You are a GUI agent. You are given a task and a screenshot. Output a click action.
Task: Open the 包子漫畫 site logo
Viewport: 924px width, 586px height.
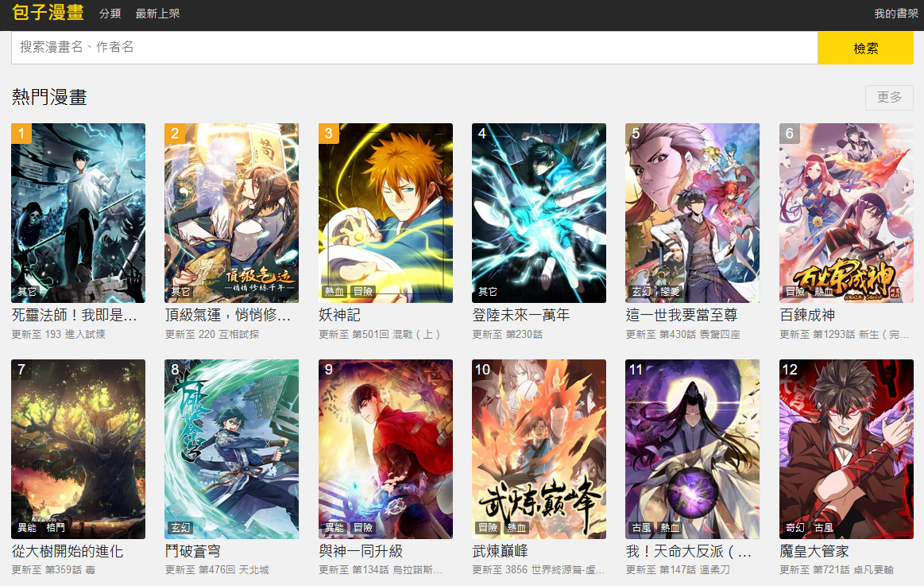pyautogui.click(x=48, y=13)
